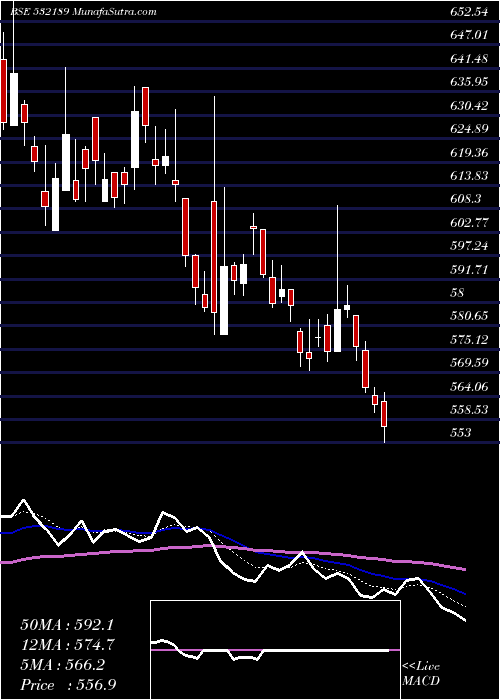
Task: Select the 613.83 price label
Action: (x=469, y=176)
